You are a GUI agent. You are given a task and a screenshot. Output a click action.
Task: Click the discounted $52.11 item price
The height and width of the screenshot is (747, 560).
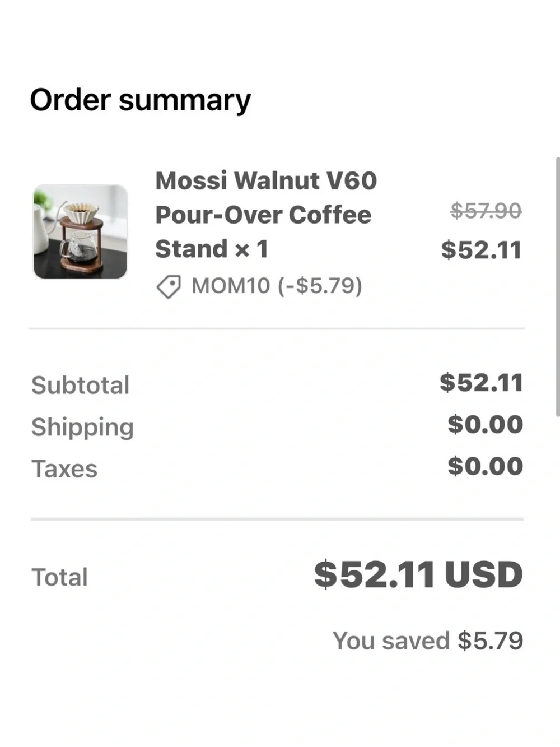point(482,250)
